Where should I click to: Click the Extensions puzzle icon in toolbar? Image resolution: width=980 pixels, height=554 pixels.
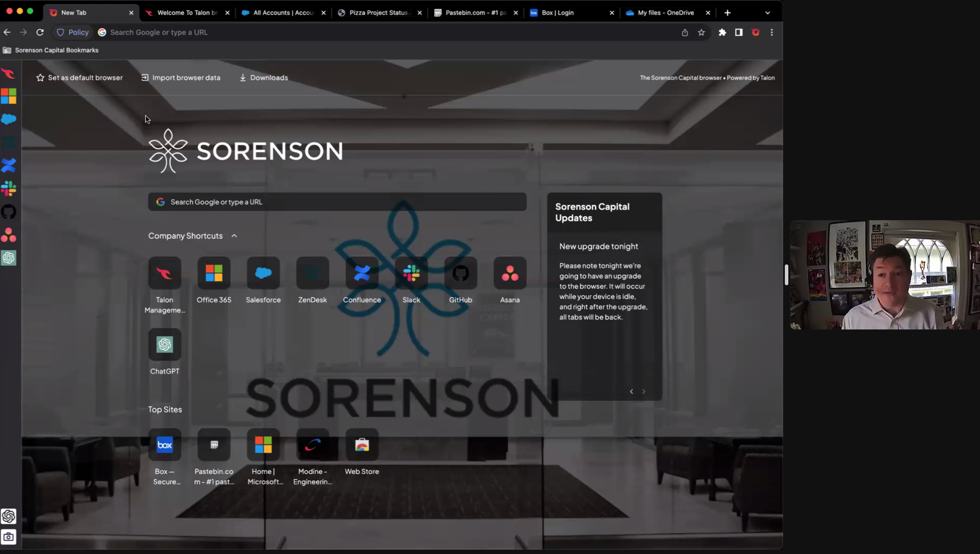pyautogui.click(x=722, y=32)
